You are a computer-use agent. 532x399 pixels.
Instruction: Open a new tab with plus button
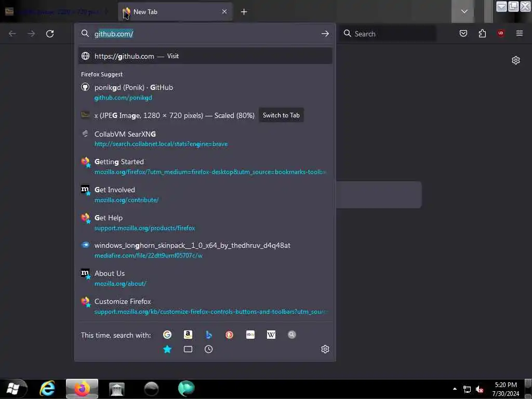(x=244, y=12)
